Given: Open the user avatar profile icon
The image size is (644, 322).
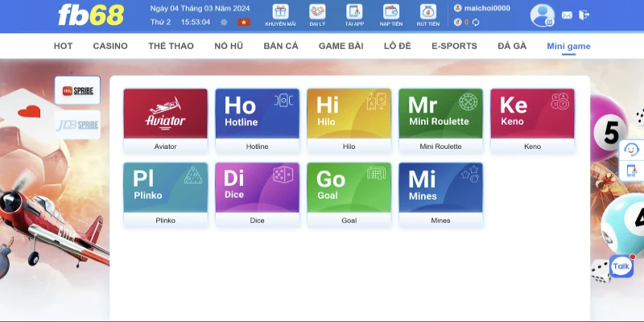Looking at the screenshot, I should [542, 15].
